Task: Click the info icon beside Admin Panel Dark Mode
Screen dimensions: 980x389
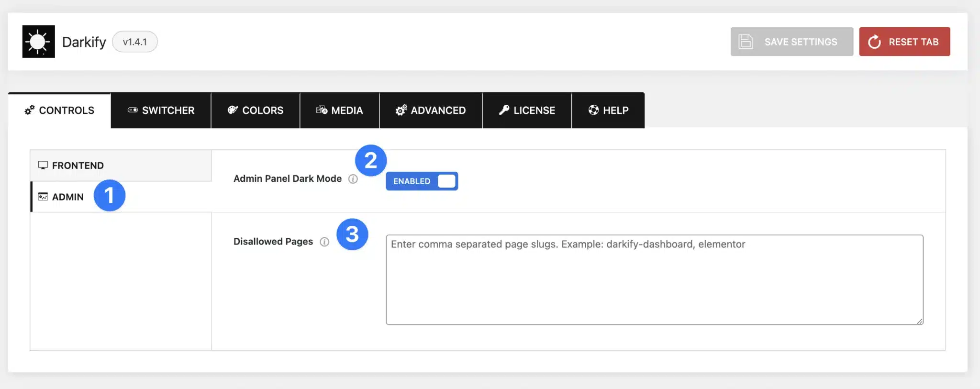Action: (353, 179)
